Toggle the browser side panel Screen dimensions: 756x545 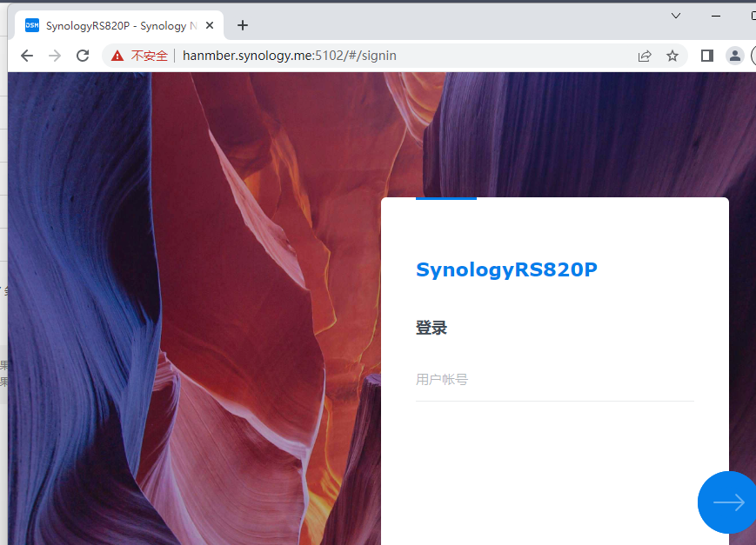point(707,56)
